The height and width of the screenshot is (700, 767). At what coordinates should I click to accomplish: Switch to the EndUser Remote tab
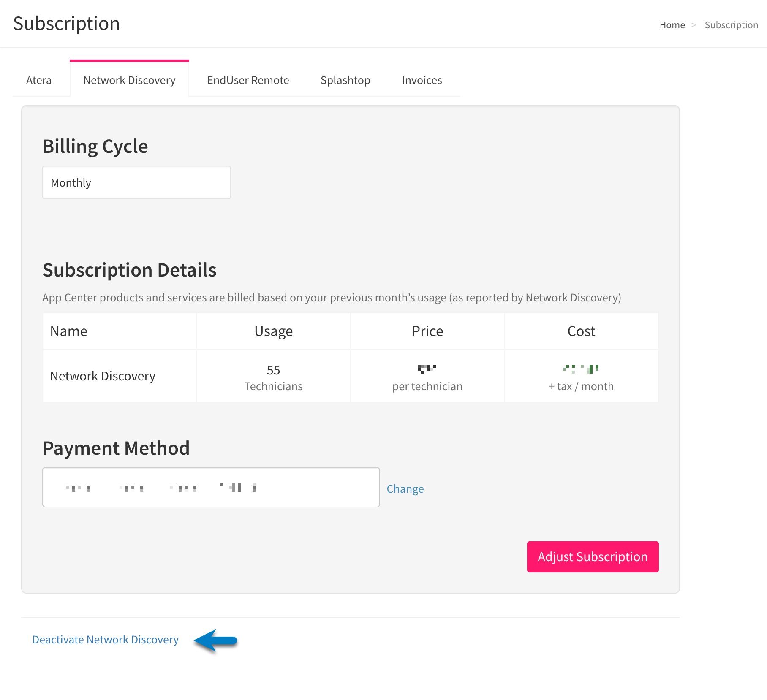coord(248,80)
